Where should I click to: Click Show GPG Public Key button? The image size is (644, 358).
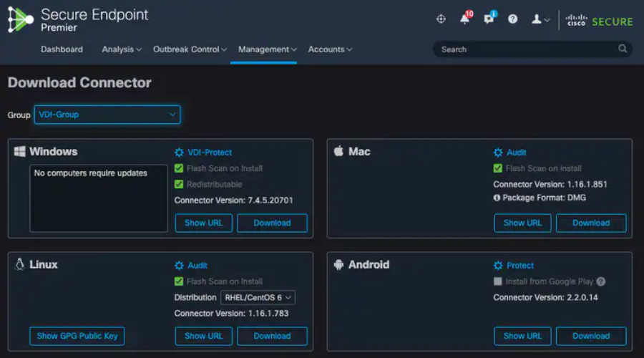point(77,336)
